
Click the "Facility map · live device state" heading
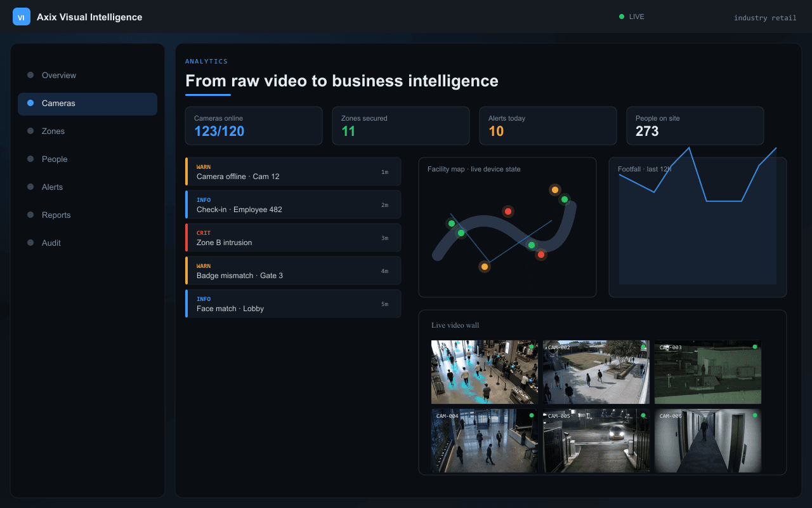click(x=474, y=169)
